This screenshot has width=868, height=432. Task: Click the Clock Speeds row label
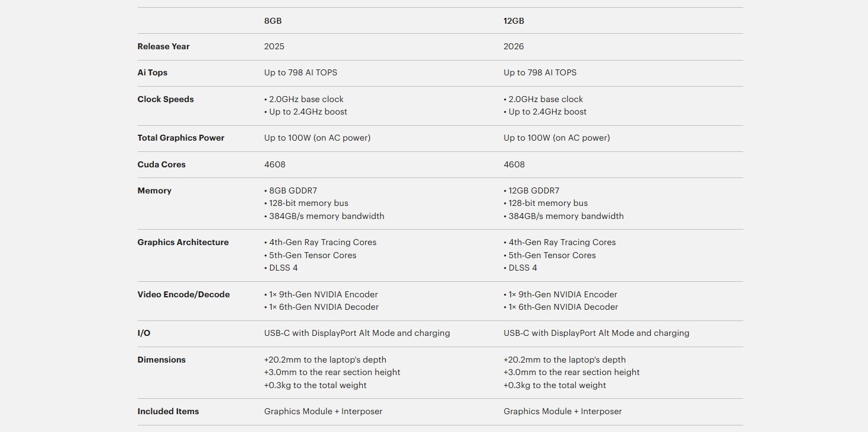165,99
